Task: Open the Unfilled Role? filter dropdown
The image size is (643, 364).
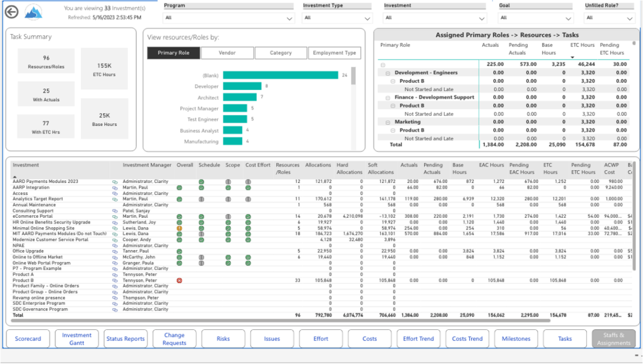Action: 610,18
